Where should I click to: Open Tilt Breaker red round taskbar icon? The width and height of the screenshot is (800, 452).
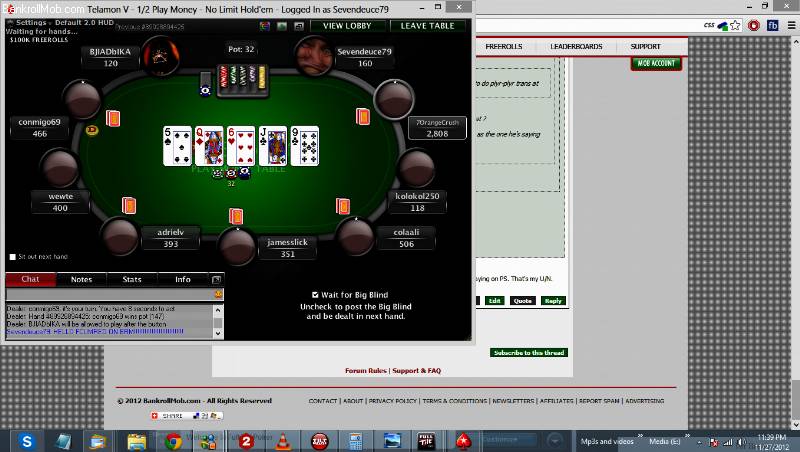tap(320, 441)
